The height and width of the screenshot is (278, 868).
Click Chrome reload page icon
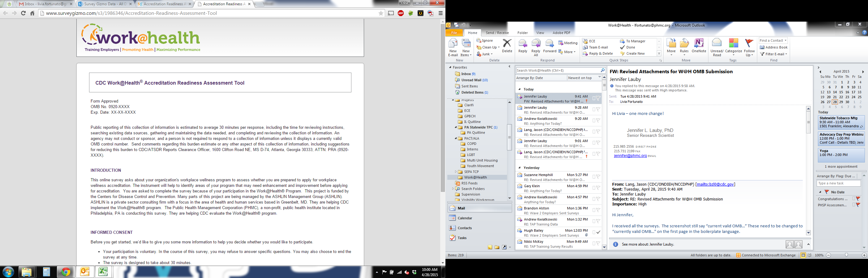pyautogui.click(x=23, y=13)
